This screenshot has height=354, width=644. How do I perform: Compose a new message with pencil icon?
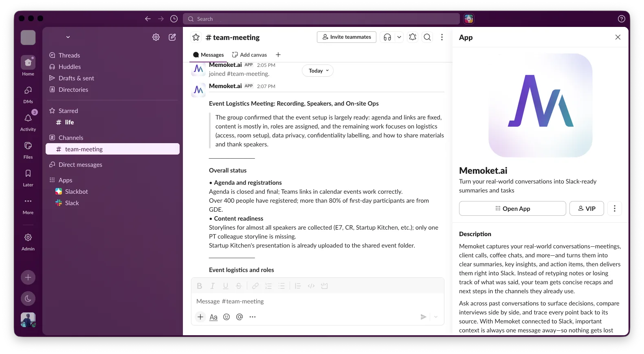click(x=172, y=37)
